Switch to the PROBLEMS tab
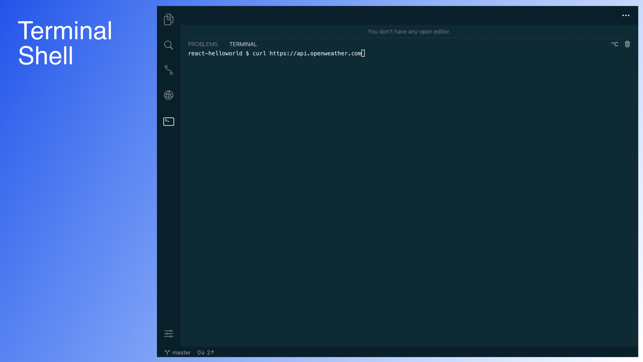Image resolution: width=643 pixels, height=362 pixels. 203,44
